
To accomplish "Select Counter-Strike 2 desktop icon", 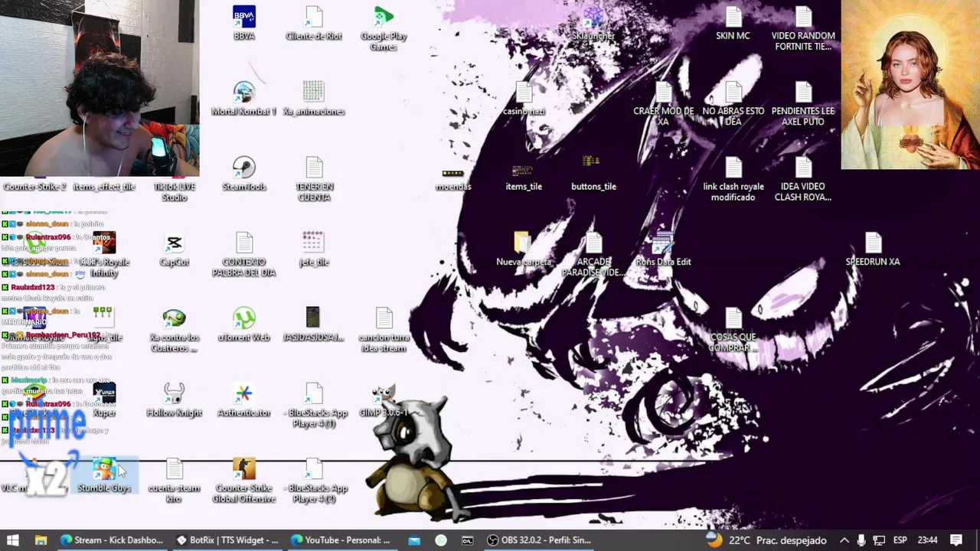I will pyautogui.click(x=34, y=186).
